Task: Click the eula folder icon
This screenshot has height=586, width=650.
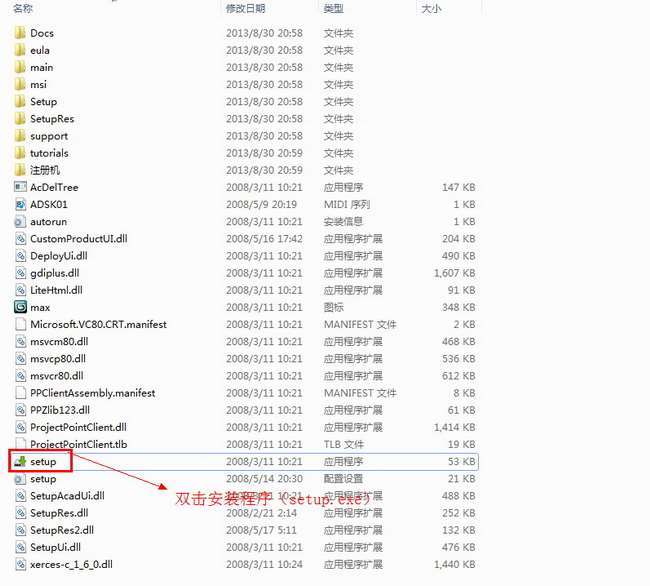Action: 20,50
